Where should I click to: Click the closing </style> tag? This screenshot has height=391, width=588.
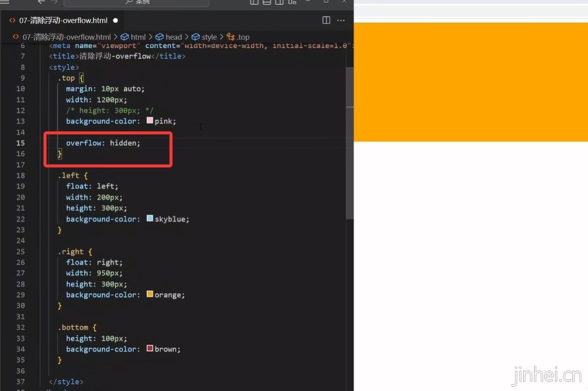coord(66,381)
